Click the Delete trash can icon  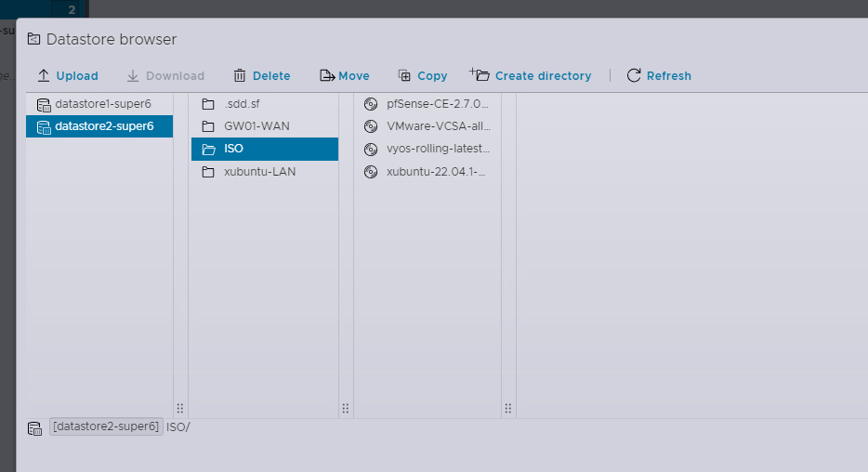[240, 76]
